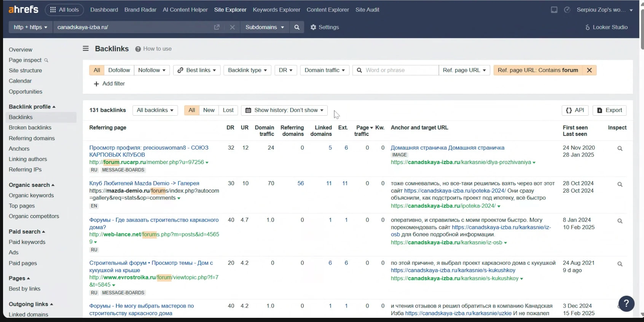Viewport: 644px width, 322px height.
Task: Click the Add filter button
Action: pos(109,84)
